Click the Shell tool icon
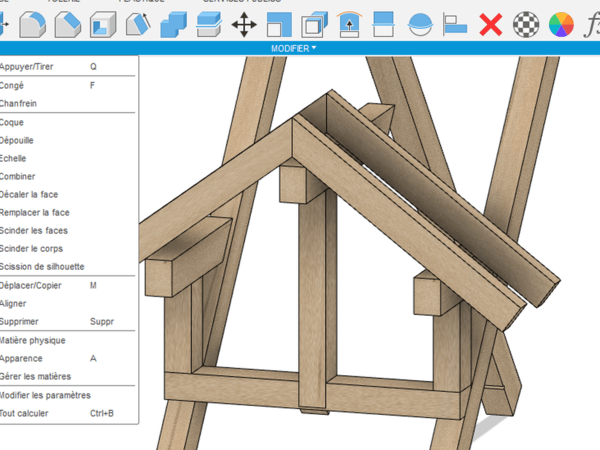 coord(103,24)
